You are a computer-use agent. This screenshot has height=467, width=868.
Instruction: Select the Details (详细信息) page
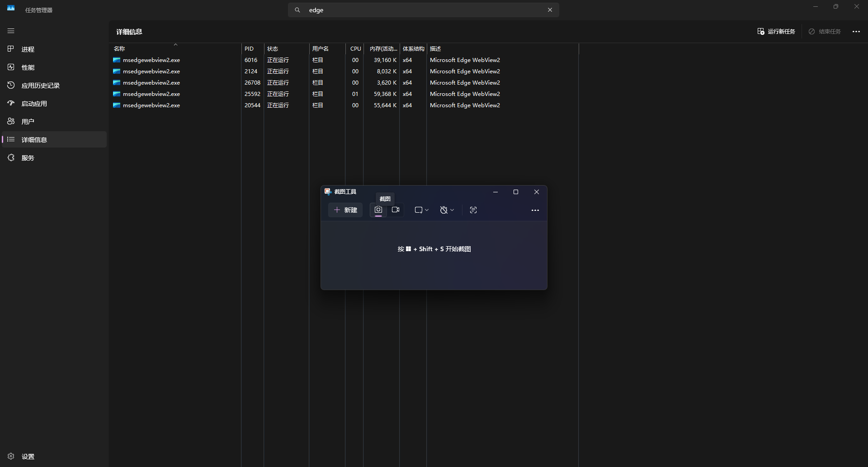54,139
